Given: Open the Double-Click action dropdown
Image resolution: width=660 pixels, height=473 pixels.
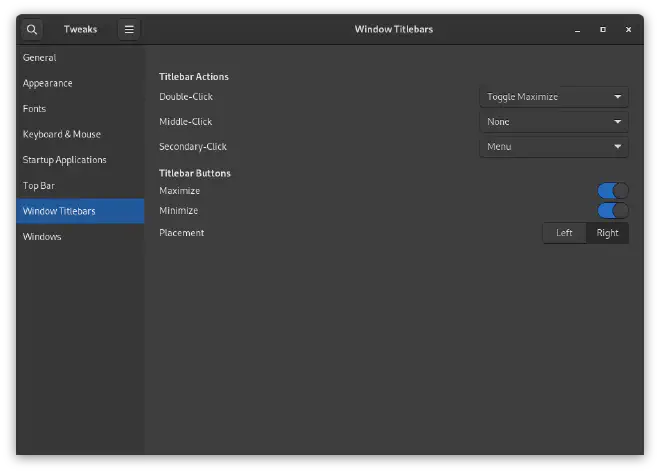Looking at the screenshot, I should [554, 97].
